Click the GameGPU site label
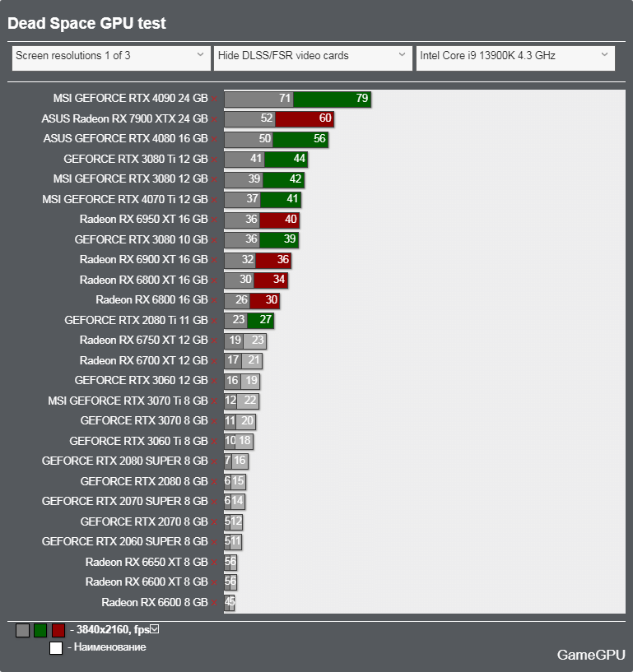 [590, 655]
